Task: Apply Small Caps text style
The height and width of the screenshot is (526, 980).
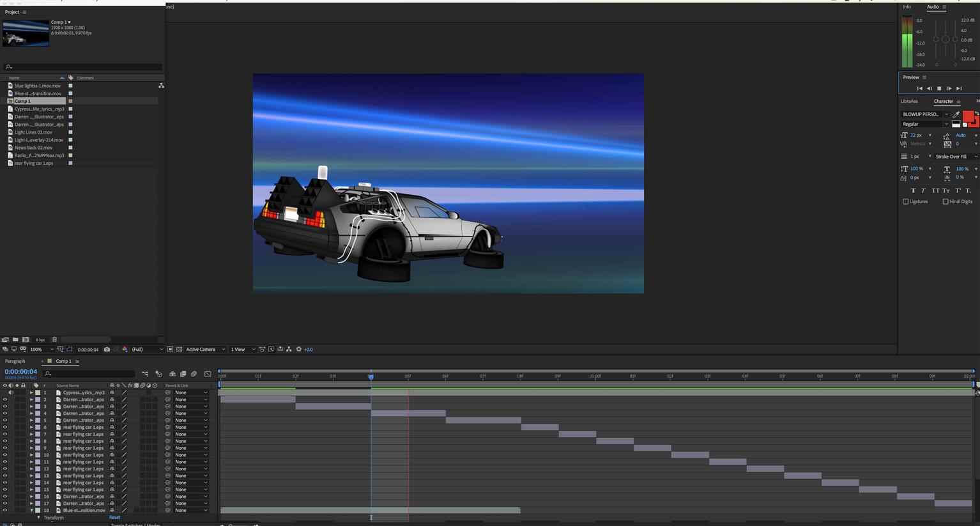Action: (946, 190)
